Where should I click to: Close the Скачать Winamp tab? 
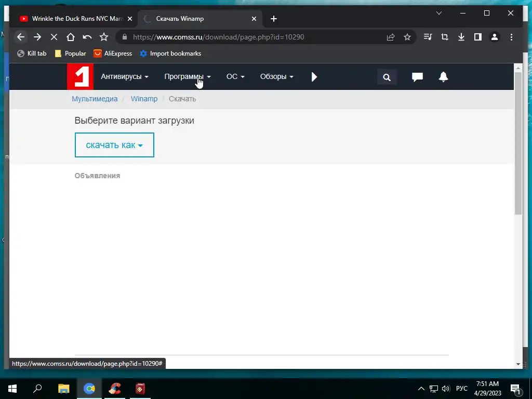point(254,19)
